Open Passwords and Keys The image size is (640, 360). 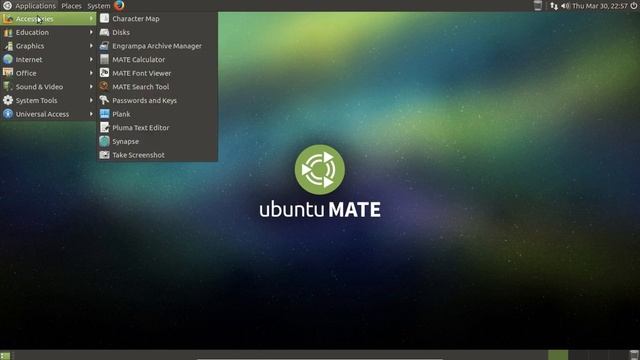tap(157, 100)
